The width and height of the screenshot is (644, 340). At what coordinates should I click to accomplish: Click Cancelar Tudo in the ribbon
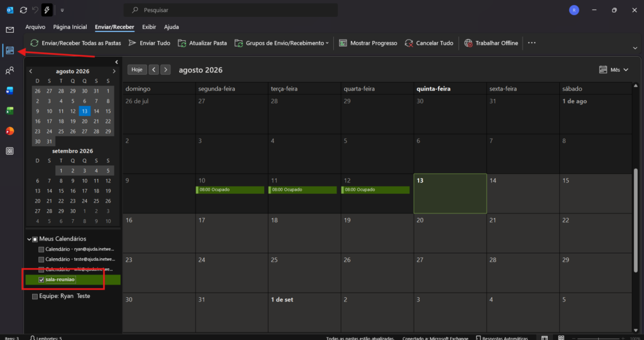(429, 43)
